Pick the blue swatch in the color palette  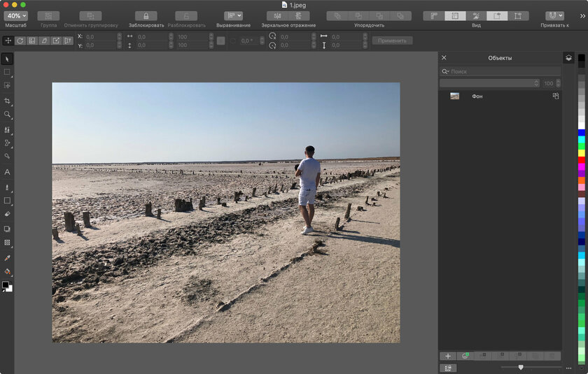coord(581,133)
